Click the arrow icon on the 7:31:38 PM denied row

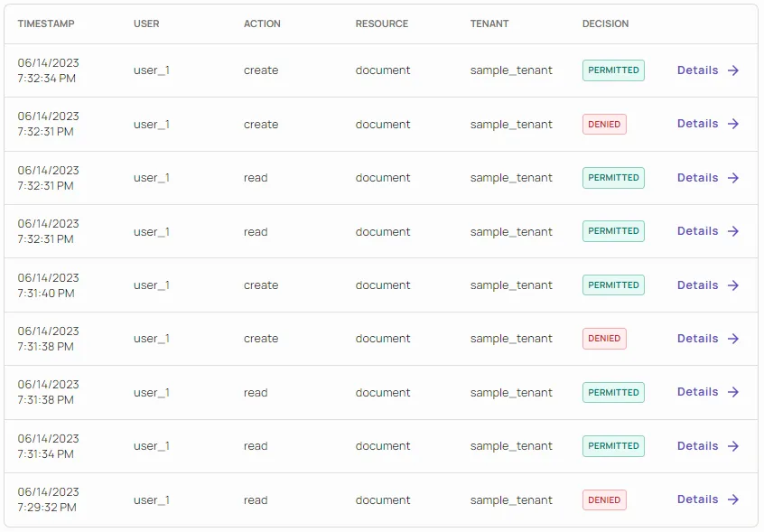pyautogui.click(x=733, y=339)
